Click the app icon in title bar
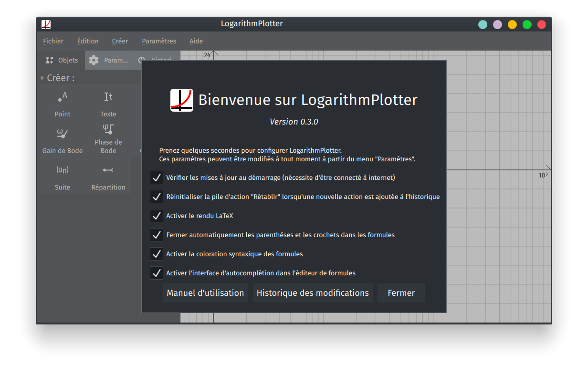The height and width of the screenshot is (365, 588). pos(46,24)
